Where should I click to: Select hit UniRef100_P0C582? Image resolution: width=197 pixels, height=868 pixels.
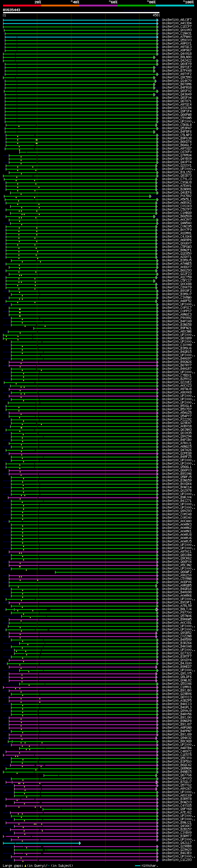[x=177, y=196]
